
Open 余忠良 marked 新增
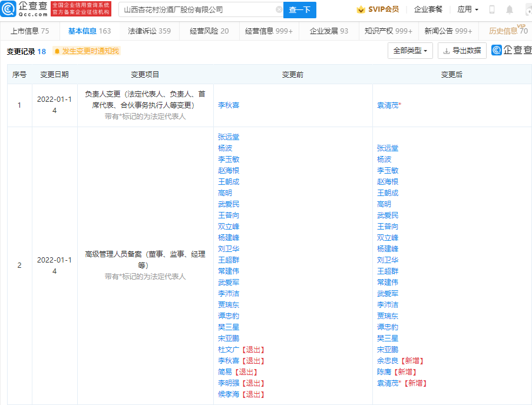[x=388, y=361]
